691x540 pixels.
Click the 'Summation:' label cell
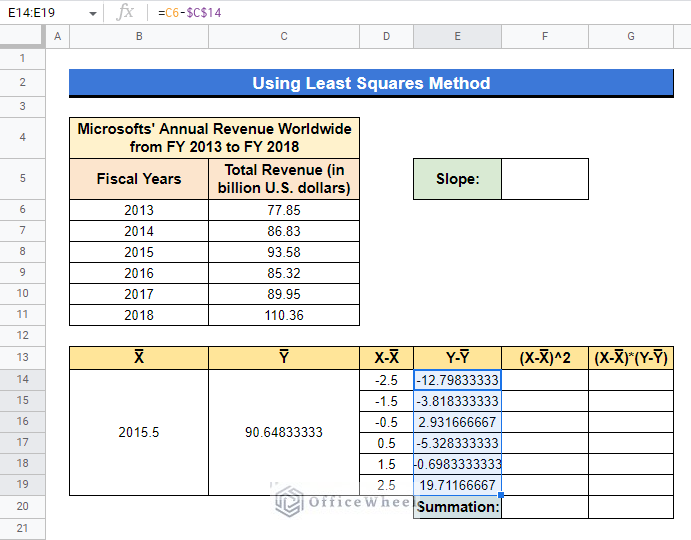pos(457,507)
